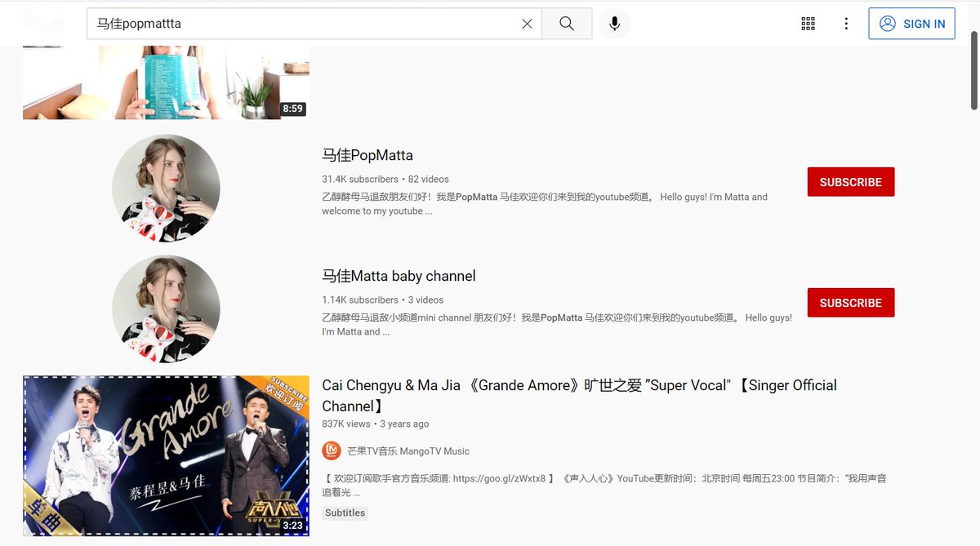Clear the search box text

click(x=527, y=24)
